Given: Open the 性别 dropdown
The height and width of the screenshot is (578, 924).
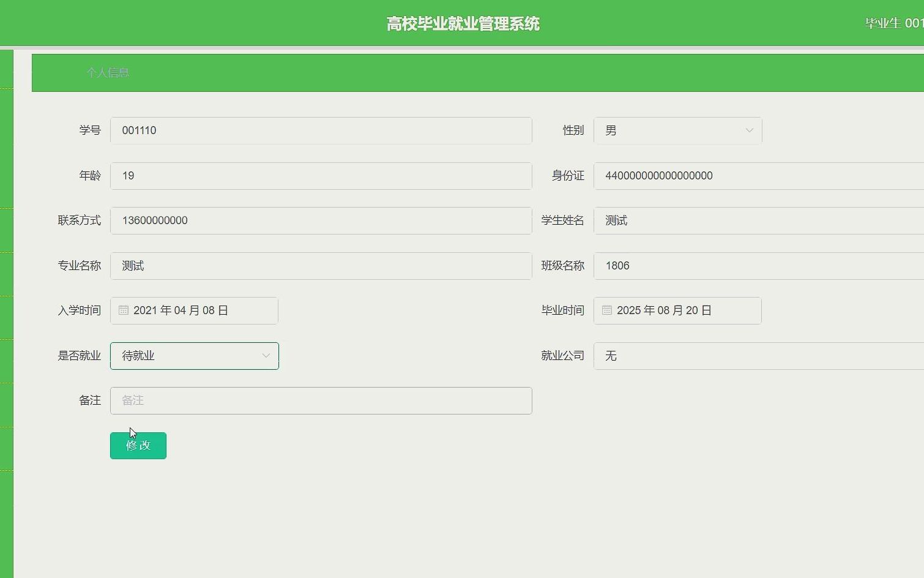Looking at the screenshot, I should (677, 130).
